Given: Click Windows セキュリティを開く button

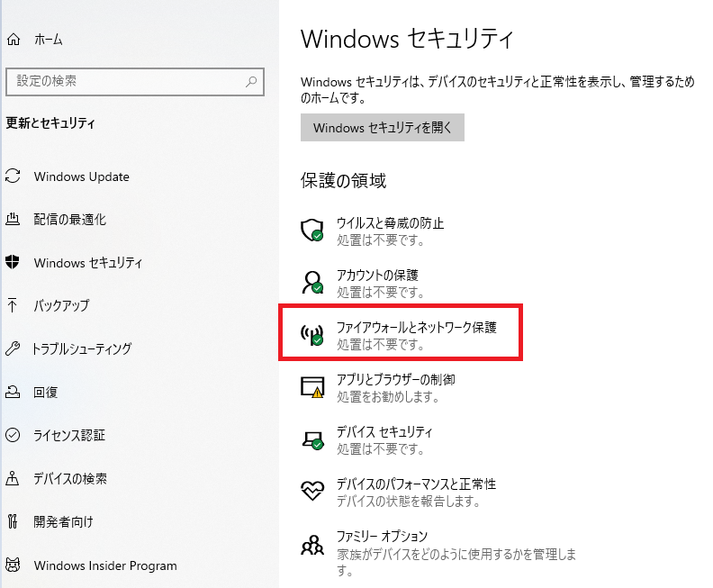Looking at the screenshot, I should 383,127.
